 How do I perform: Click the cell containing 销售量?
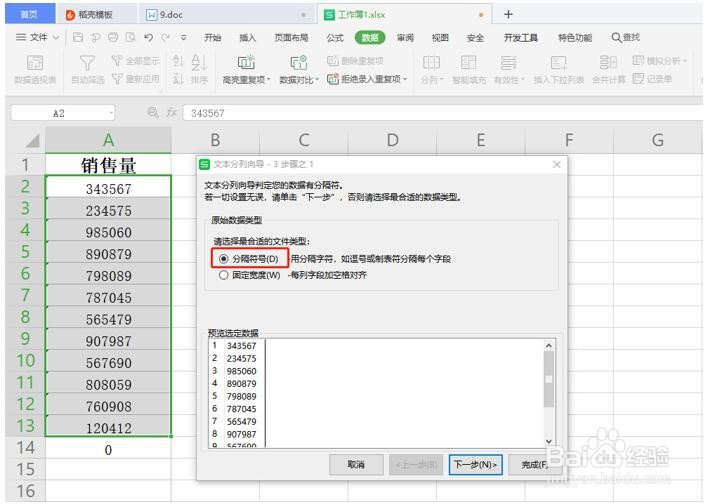coord(108,165)
